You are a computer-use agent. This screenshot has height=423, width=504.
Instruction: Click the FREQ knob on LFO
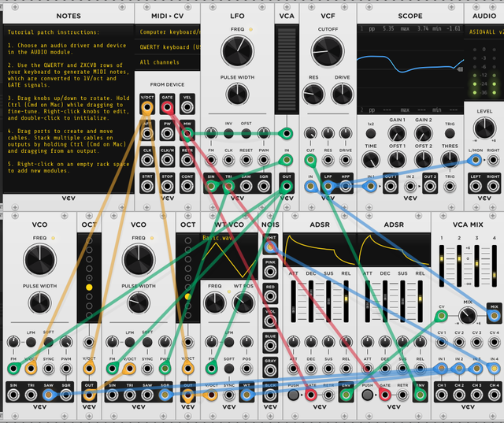coord(238,50)
